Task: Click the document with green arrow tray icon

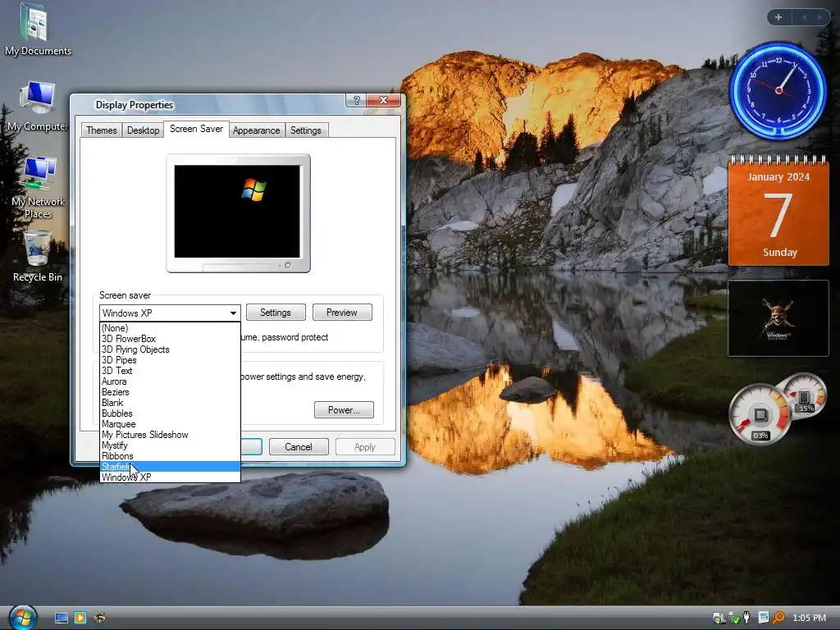Action: [x=764, y=618]
